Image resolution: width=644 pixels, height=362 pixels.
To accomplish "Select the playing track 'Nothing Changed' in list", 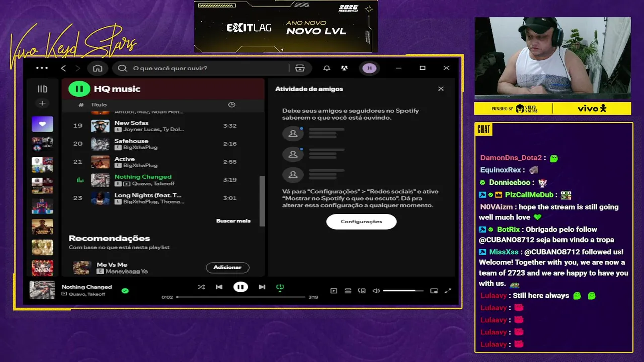I will click(x=163, y=180).
